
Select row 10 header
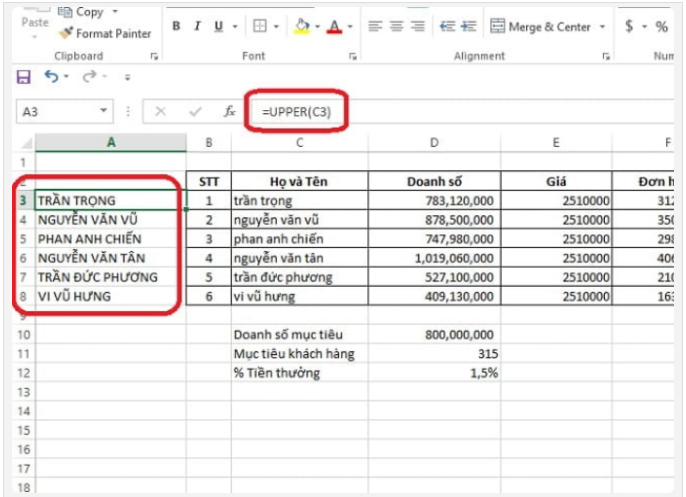(x=24, y=335)
